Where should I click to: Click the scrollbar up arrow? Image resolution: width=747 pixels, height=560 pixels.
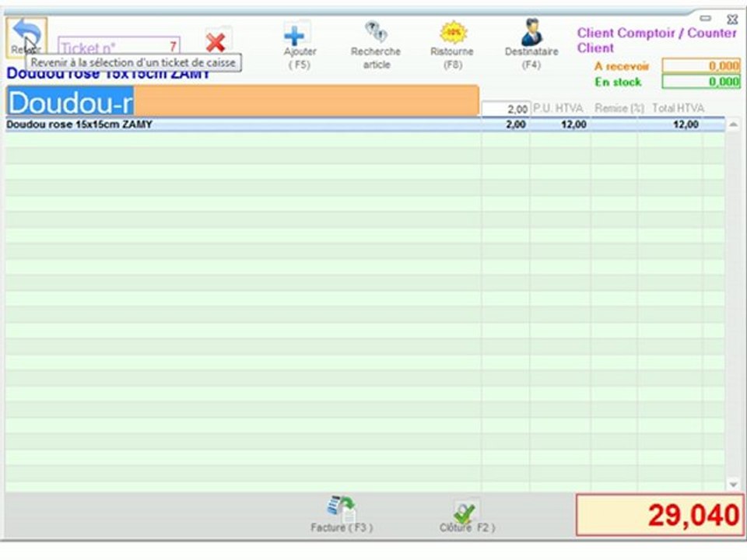(x=733, y=124)
